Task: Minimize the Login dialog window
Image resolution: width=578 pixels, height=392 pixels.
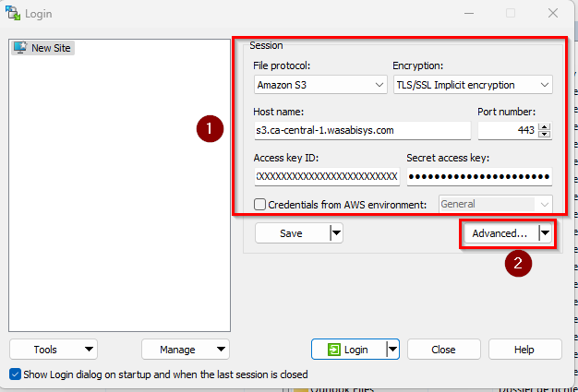Action: (469, 13)
